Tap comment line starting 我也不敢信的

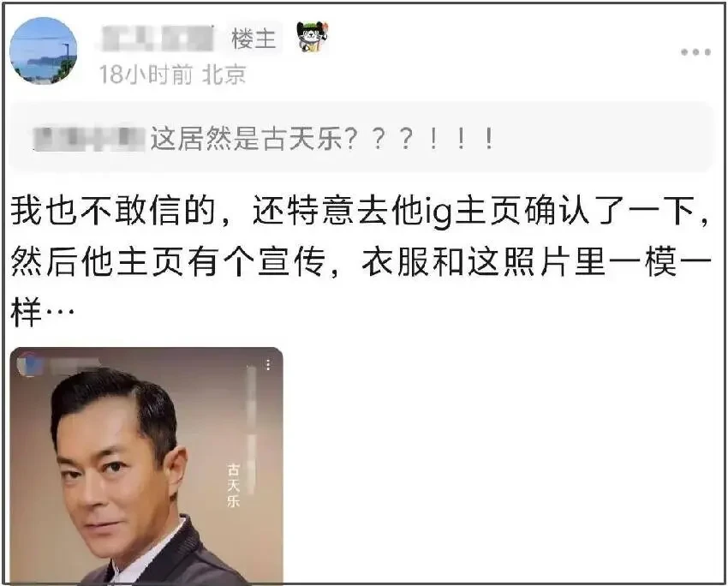pyautogui.click(x=361, y=212)
